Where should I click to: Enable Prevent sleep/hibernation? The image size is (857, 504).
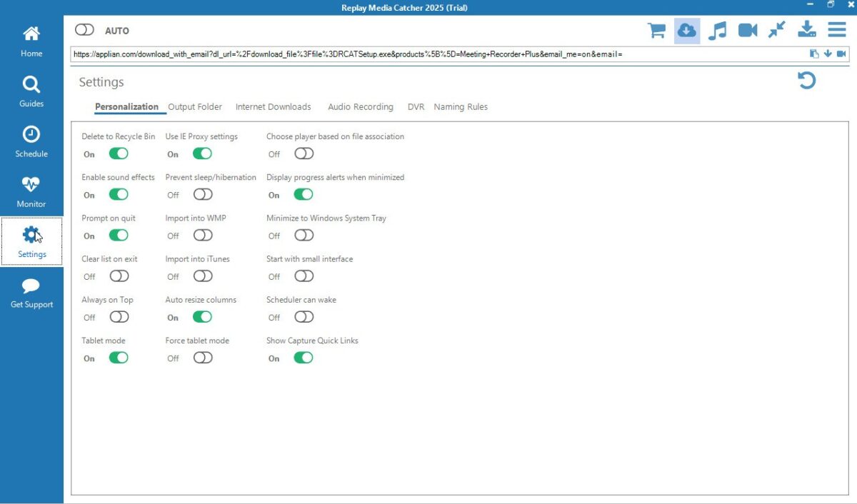[x=203, y=194]
